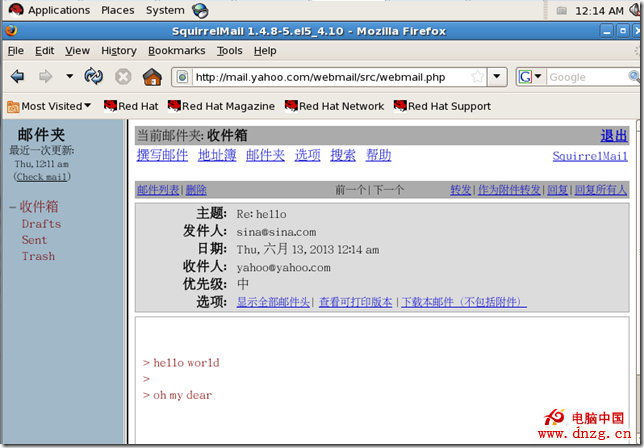Open the GNOME System menu

(165, 10)
